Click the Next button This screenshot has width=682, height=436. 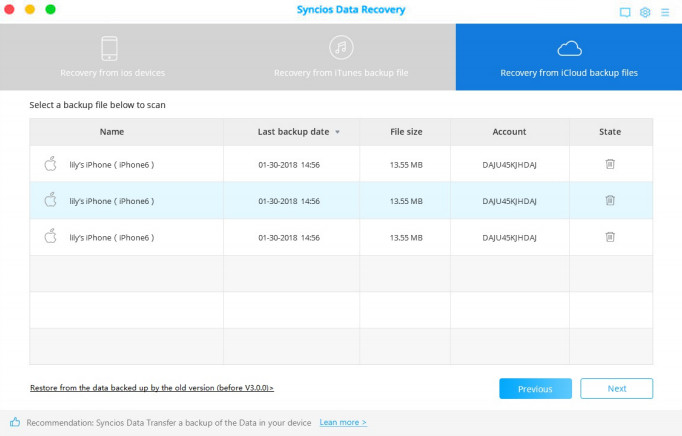tap(617, 389)
